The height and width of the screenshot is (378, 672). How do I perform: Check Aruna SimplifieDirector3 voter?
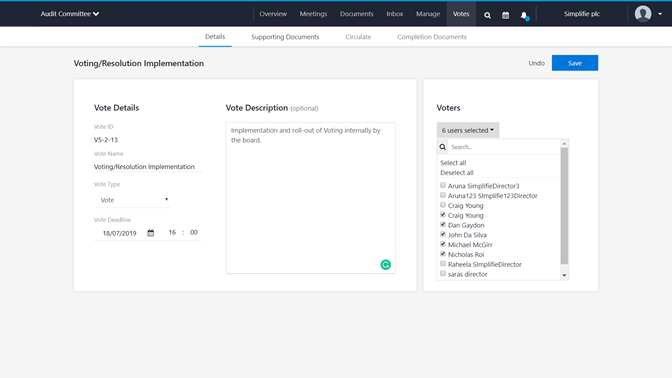pyautogui.click(x=443, y=185)
